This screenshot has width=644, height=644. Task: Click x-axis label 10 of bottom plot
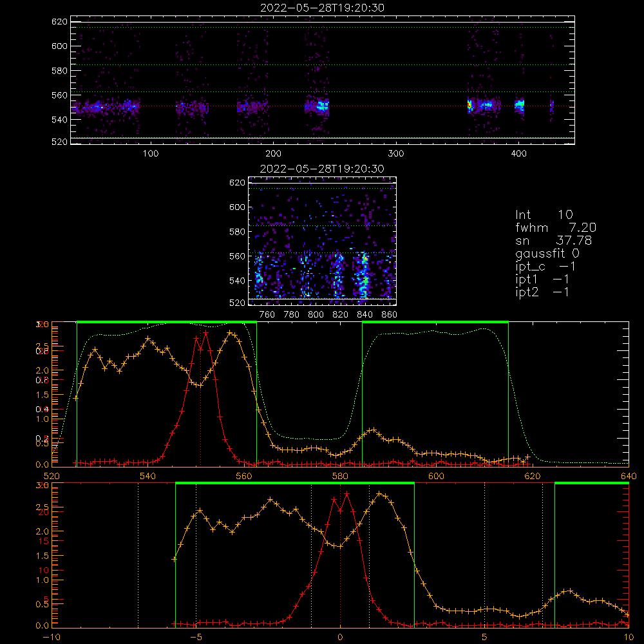tap(629, 638)
